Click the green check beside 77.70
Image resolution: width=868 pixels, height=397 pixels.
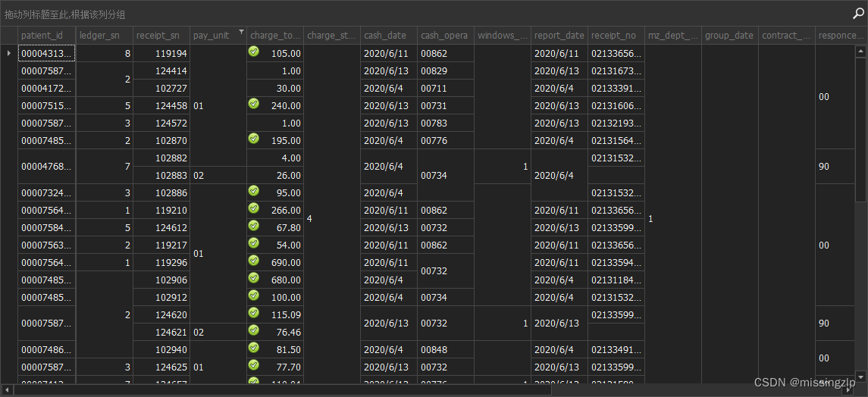coord(253,364)
